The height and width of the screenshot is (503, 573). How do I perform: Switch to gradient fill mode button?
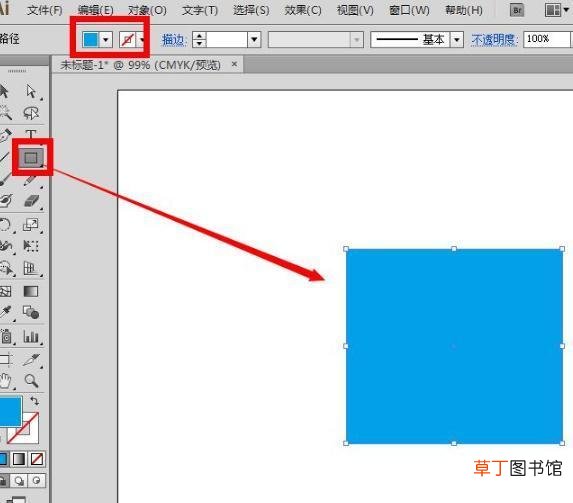19,459
